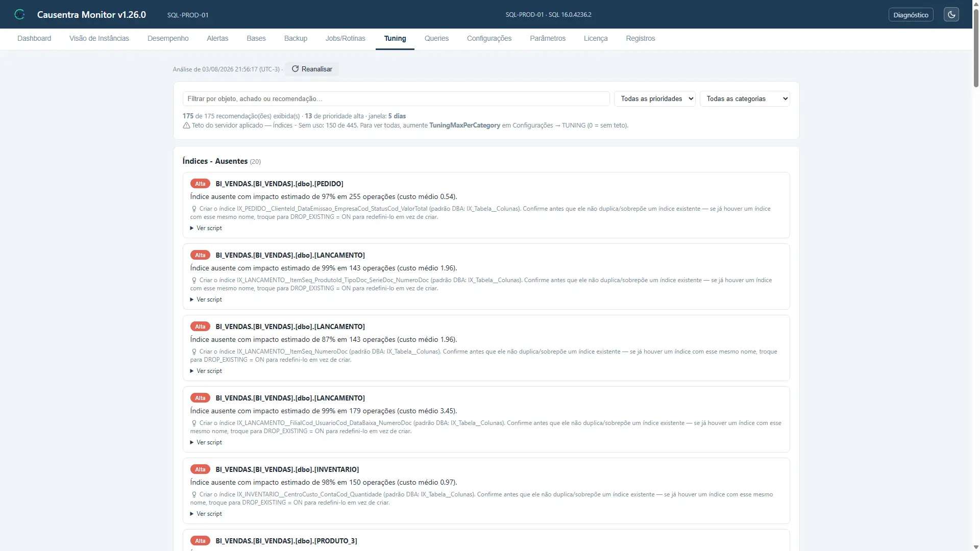This screenshot has width=980, height=551.
Task: Go to the Jobs/Rotinas tab
Action: pyautogui.click(x=346, y=38)
